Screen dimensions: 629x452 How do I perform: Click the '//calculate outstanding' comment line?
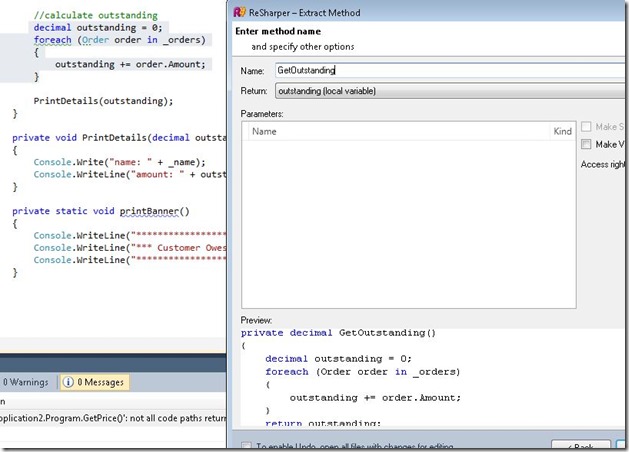pyautogui.click(x=96, y=15)
